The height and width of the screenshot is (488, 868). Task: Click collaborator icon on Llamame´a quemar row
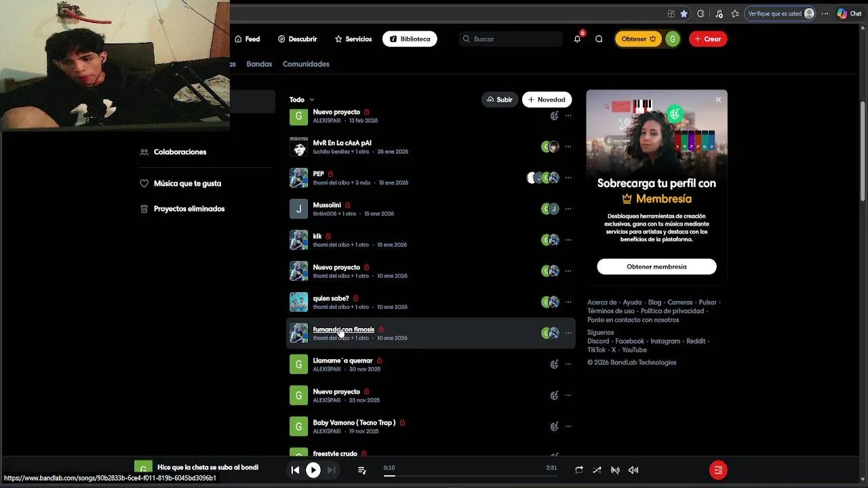[x=554, y=364]
